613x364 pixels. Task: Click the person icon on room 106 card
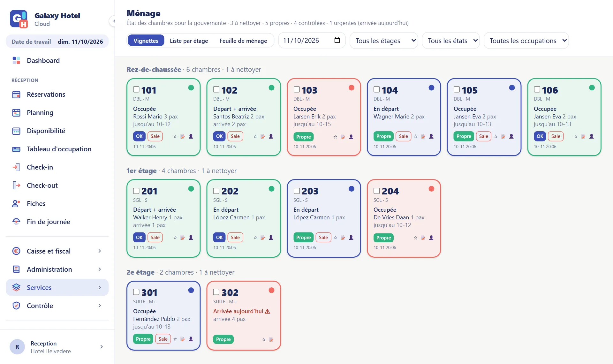click(592, 136)
